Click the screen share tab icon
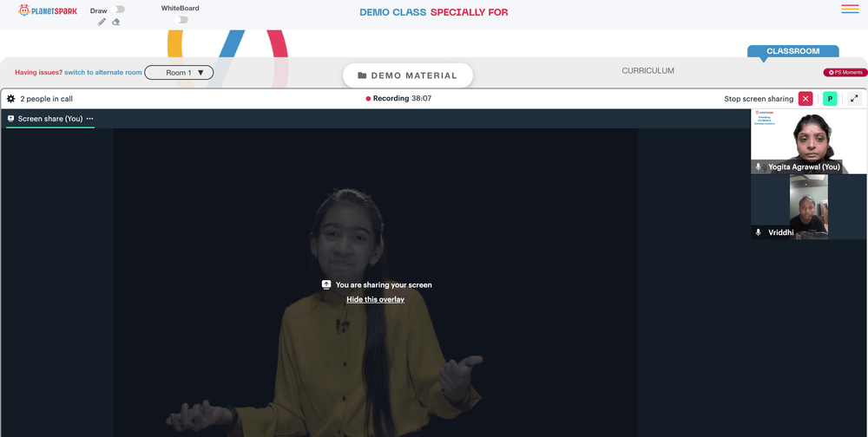 point(10,119)
